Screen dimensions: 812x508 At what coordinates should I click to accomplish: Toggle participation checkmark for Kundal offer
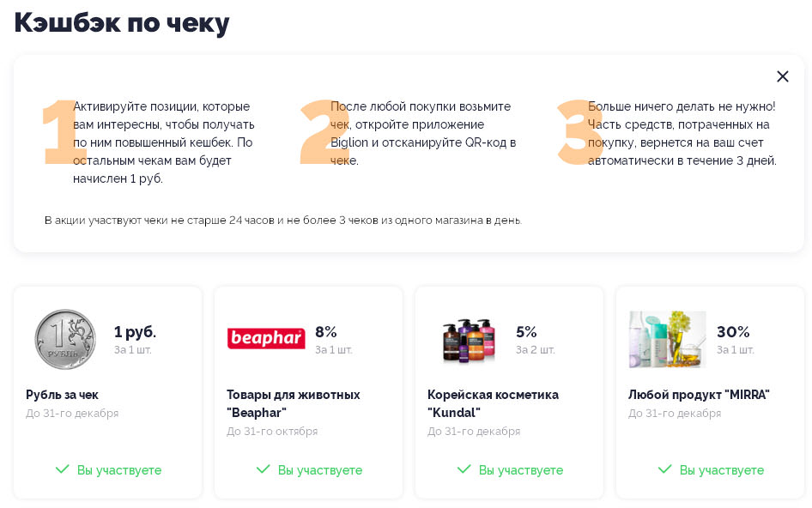(464, 469)
